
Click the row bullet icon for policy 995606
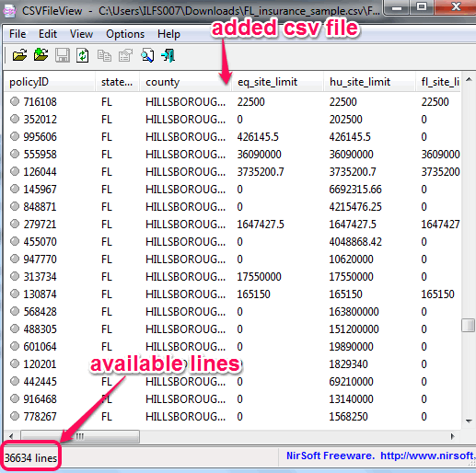point(15,136)
